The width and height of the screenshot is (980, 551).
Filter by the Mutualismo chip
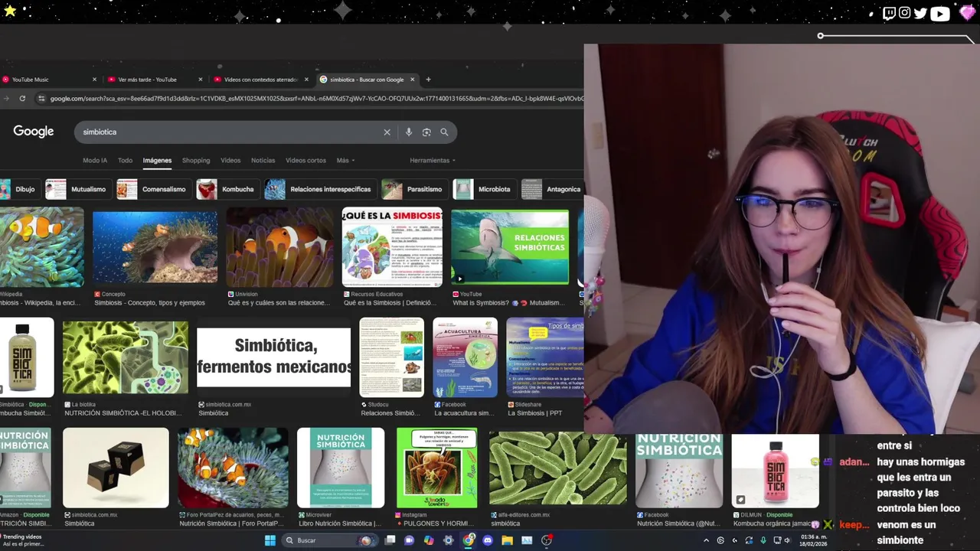click(x=79, y=189)
